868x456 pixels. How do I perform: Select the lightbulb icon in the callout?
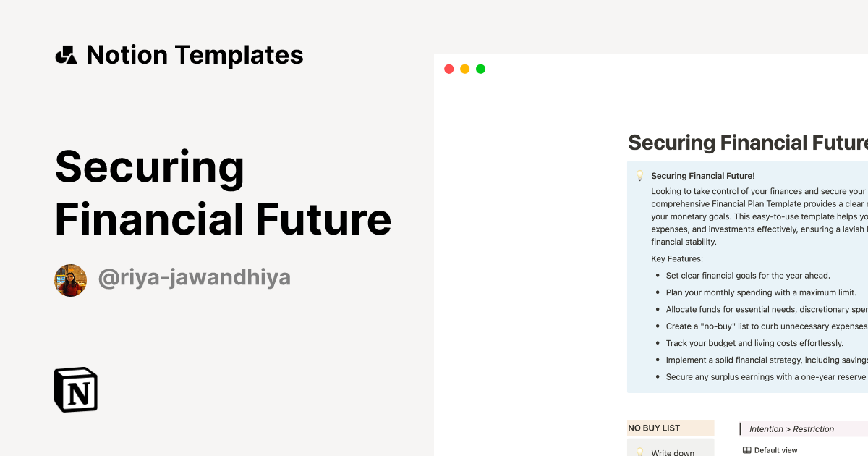(639, 175)
